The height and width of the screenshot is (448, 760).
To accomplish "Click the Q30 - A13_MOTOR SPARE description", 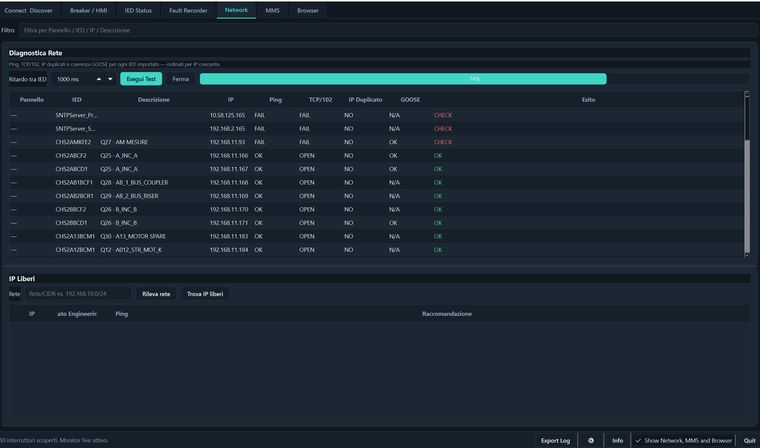I will coord(133,237).
